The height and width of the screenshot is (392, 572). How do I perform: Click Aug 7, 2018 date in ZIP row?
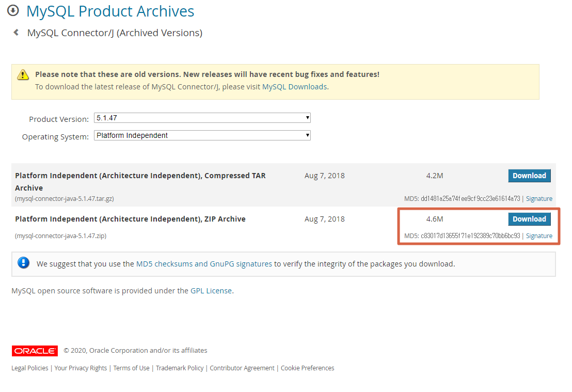click(324, 219)
